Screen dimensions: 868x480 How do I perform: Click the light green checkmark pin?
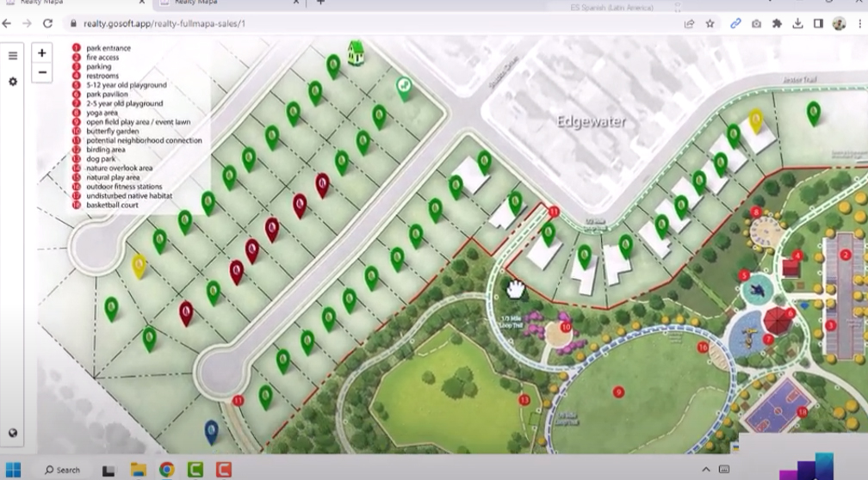click(403, 86)
